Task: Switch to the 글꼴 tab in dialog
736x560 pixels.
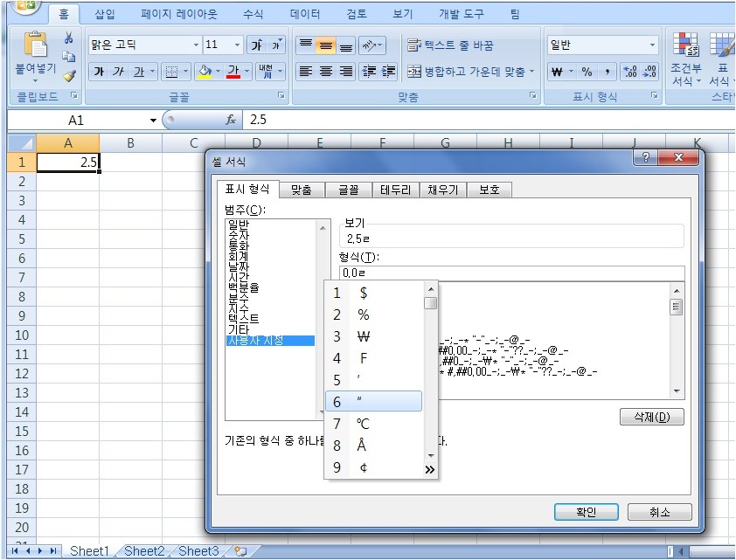Action: tap(348, 190)
